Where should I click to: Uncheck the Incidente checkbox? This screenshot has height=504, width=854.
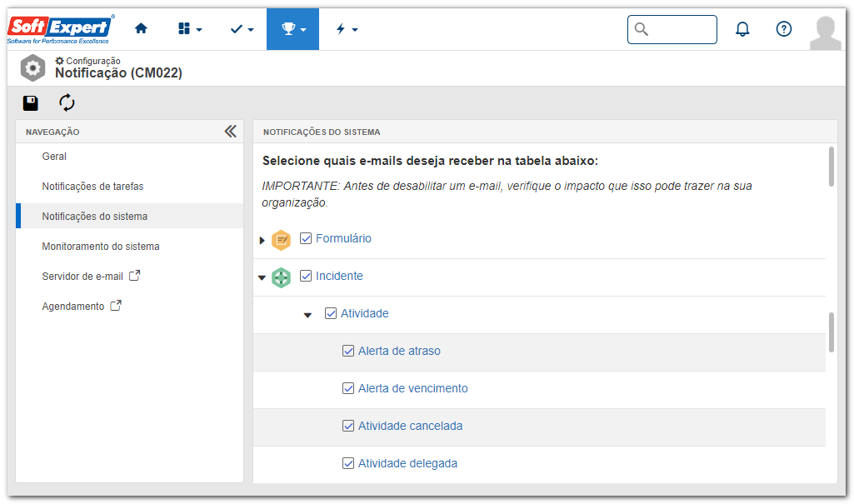tap(306, 276)
